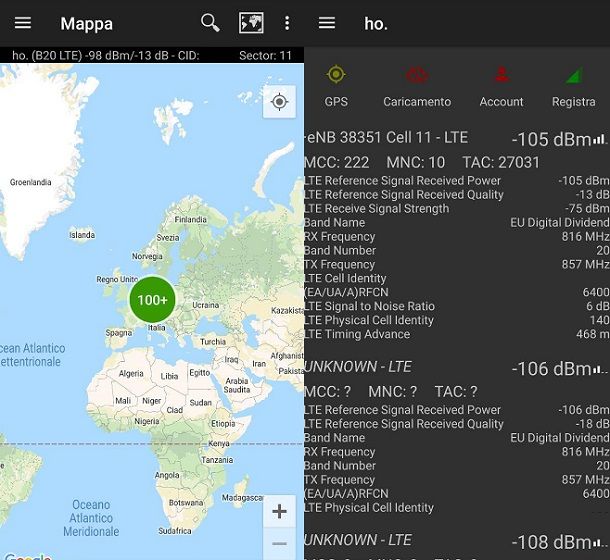The width and height of the screenshot is (610, 560).
Task: Tap the green 100+ cluster marker
Action: [x=152, y=300]
